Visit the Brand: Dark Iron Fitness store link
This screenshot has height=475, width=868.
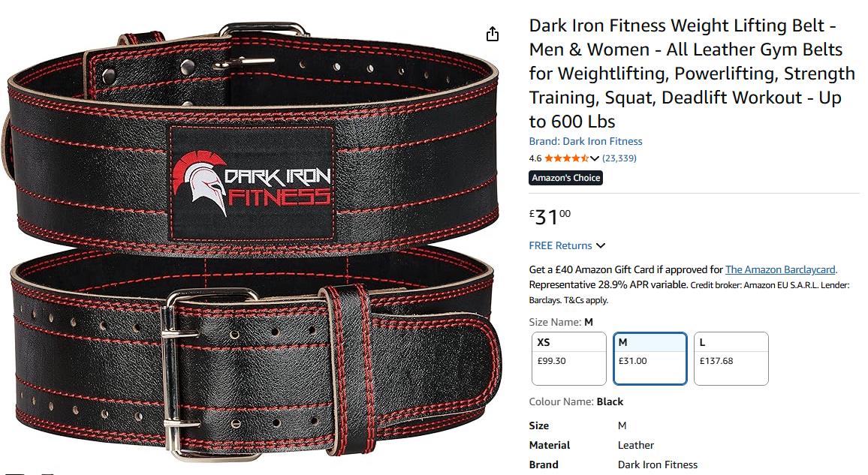tap(585, 141)
